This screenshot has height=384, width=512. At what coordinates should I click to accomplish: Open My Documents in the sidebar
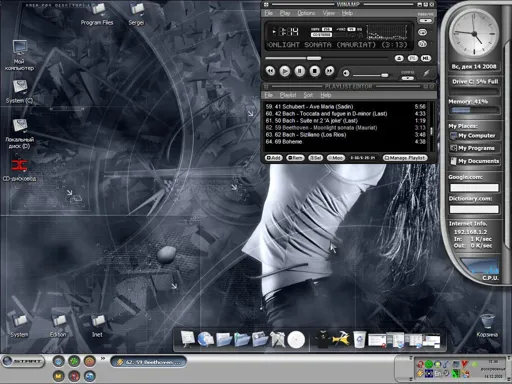point(474,161)
